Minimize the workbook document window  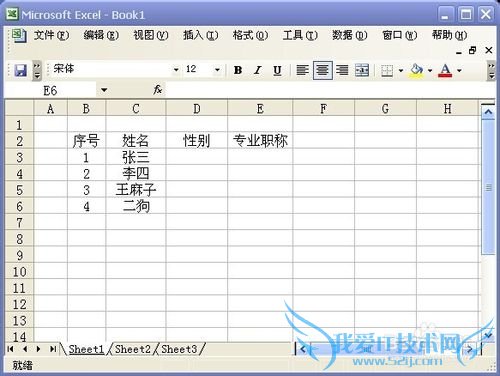[459, 51]
